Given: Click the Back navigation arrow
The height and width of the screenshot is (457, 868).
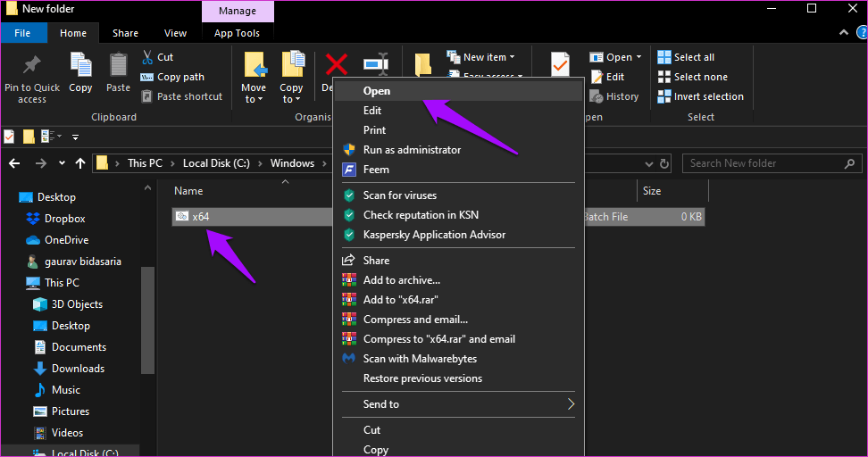Looking at the screenshot, I should [x=15, y=163].
